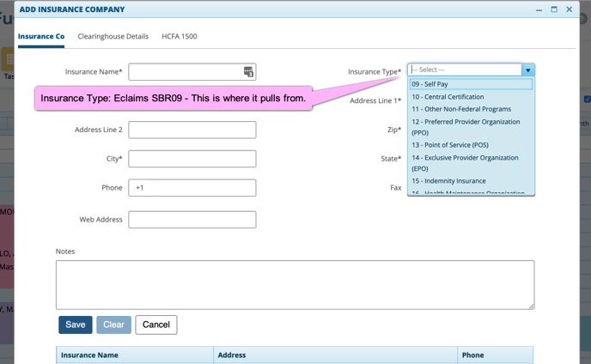This screenshot has width=591, height=364.
Task: Click the Phone number field
Action: [x=192, y=188]
